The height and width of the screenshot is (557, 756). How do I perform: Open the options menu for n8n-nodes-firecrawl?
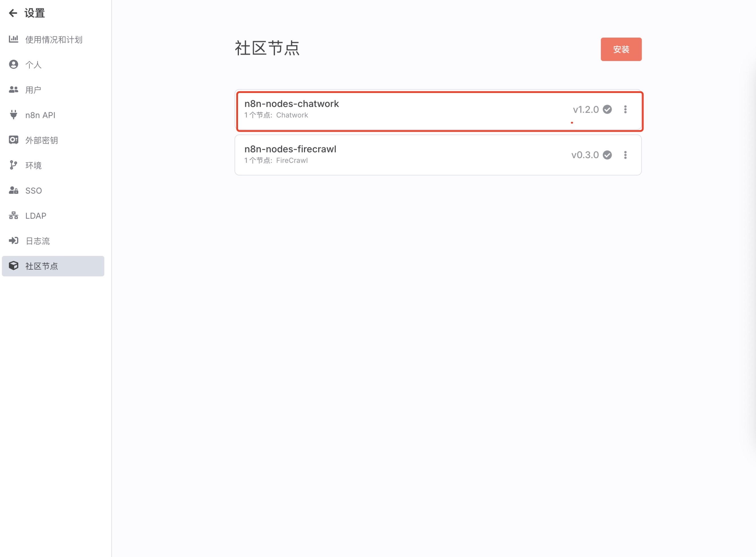[625, 155]
